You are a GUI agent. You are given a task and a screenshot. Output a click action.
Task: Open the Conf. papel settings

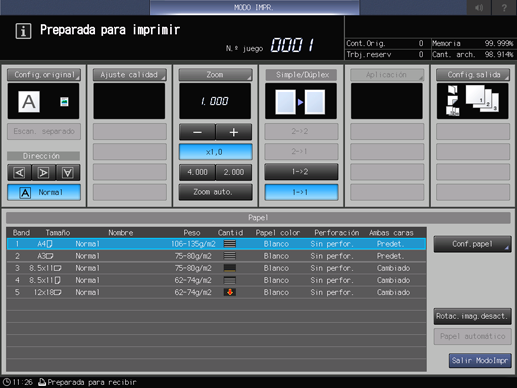(x=472, y=244)
